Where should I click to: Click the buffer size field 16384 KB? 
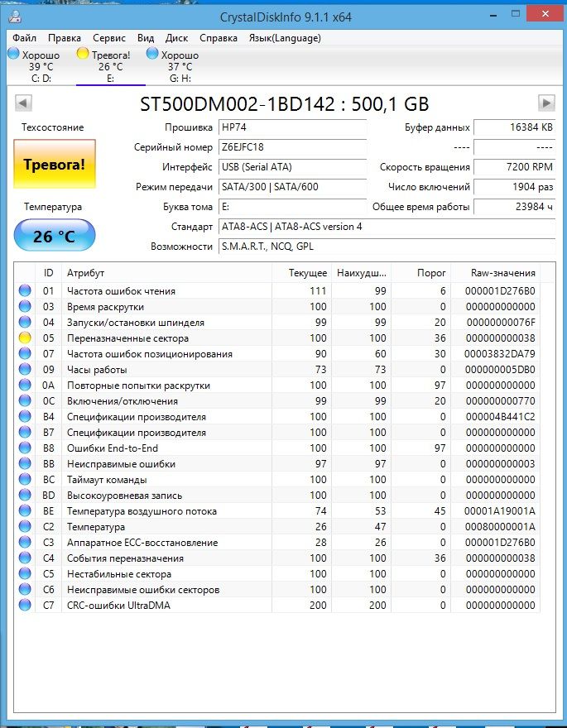click(x=515, y=127)
